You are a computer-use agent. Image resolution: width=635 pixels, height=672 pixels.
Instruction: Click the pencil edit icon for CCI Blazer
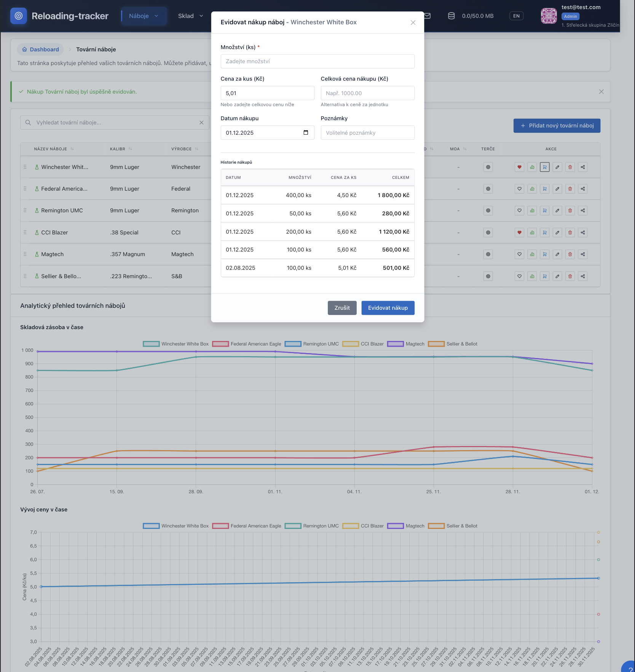pos(557,232)
